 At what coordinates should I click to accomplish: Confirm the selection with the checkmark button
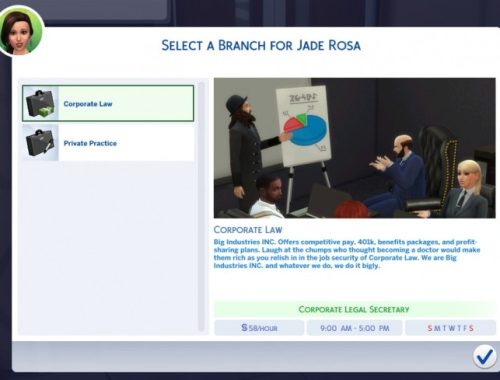click(484, 357)
